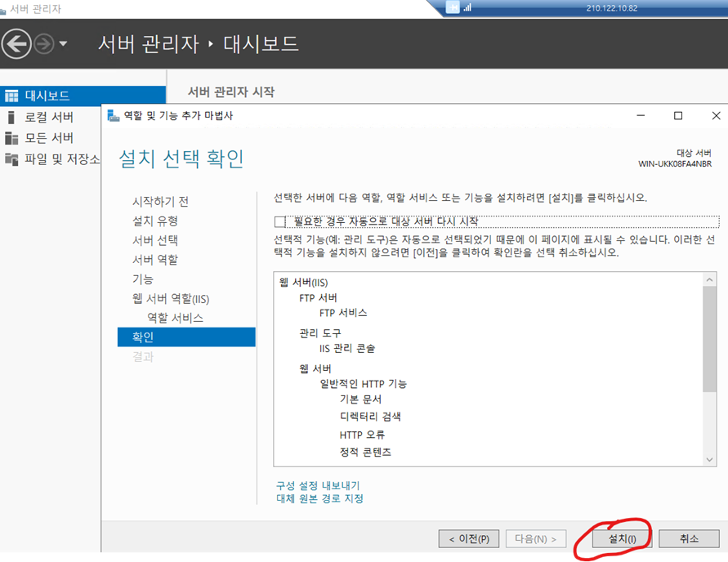
Task: Click the 대체 원본 경로 지정 link
Action: 320,498
